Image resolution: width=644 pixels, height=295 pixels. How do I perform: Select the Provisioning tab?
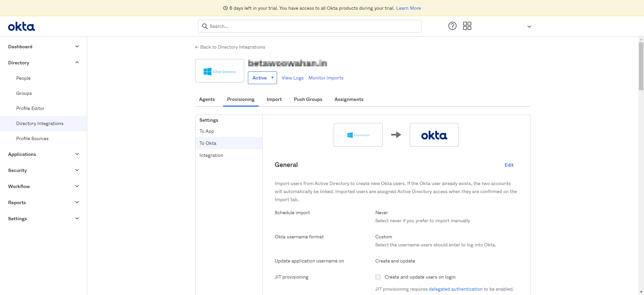point(241,99)
